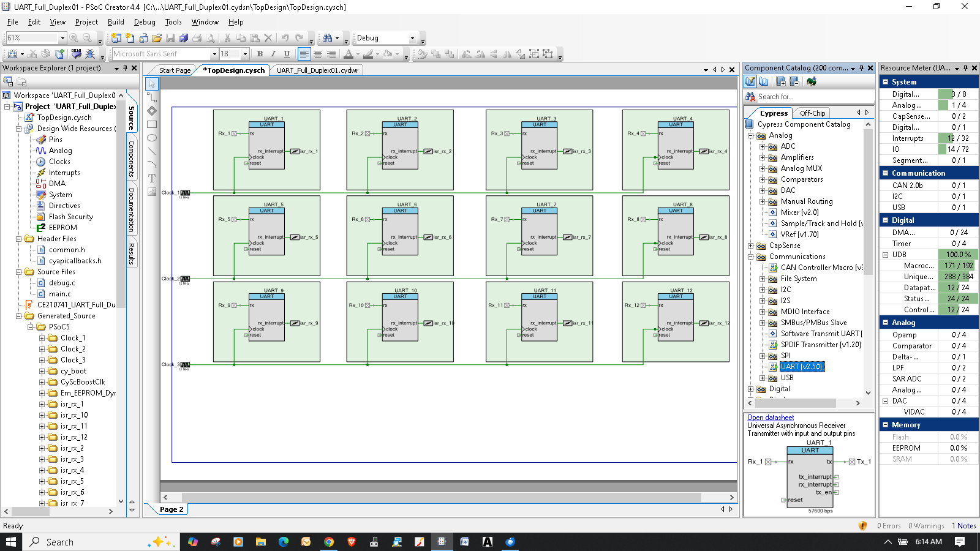Screen dimensions: 980x551
Task: Toggle center text alignment
Action: tap(317, 54)
